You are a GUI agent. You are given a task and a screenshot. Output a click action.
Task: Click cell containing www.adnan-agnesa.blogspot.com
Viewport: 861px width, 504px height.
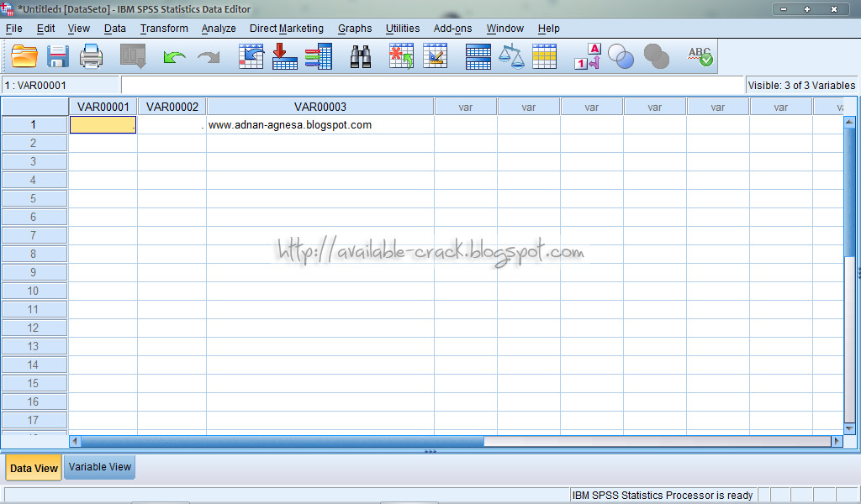pos(320,125)
